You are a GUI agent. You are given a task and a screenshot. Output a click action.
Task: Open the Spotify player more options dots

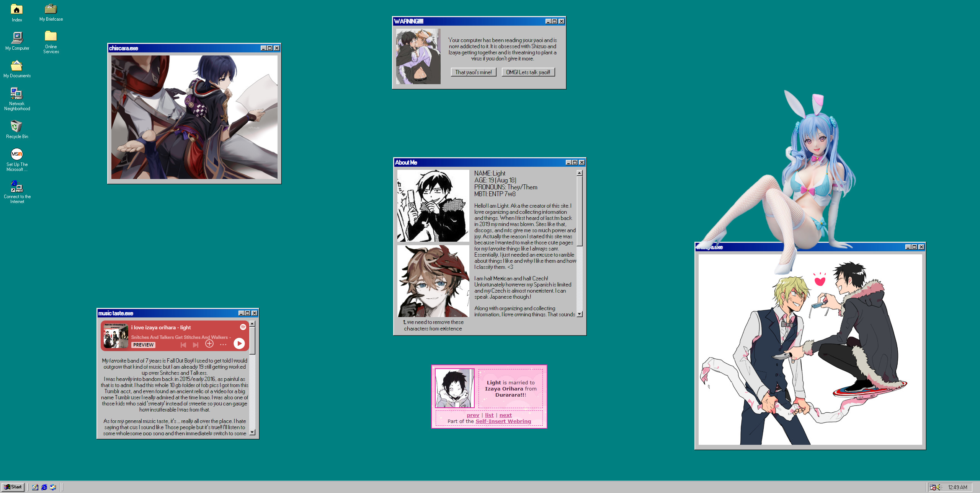coord(223,345)
